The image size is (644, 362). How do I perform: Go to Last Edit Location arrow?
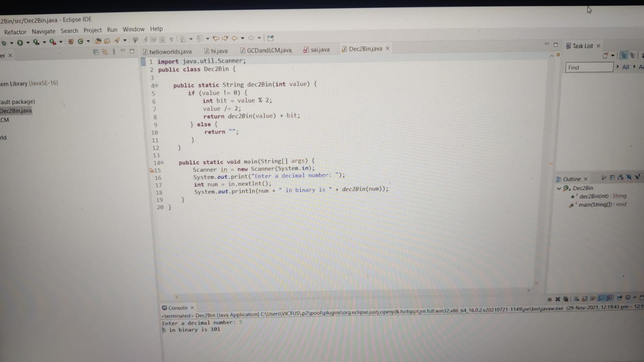point(216,39)
